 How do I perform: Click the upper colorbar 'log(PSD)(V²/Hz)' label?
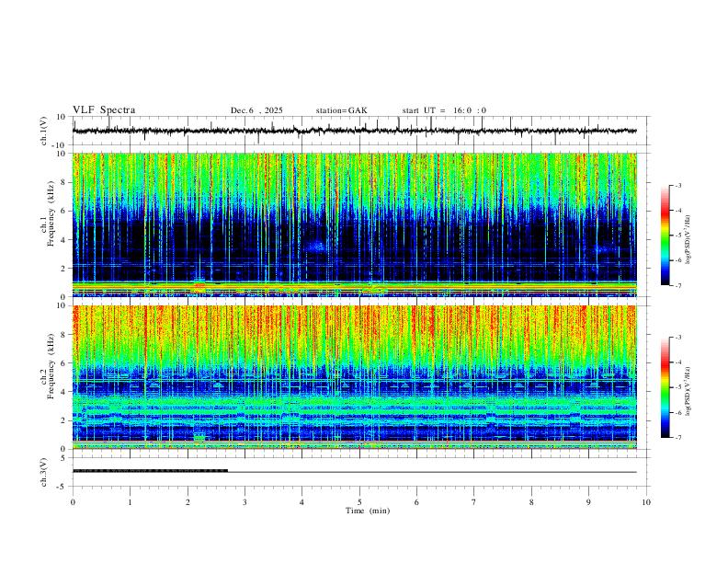coord(688,240)
